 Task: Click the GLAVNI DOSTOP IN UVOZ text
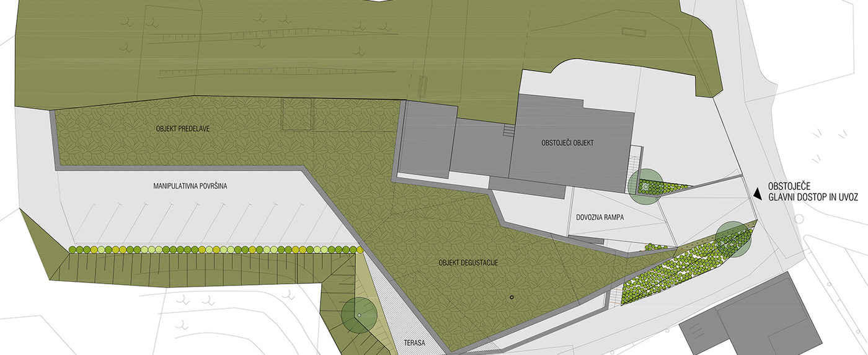pos(812,197)
